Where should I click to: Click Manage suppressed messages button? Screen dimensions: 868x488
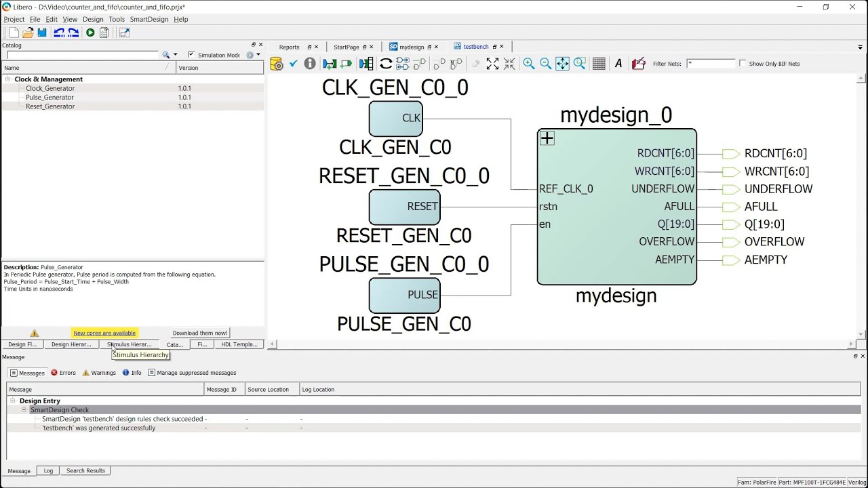[192, 373]
